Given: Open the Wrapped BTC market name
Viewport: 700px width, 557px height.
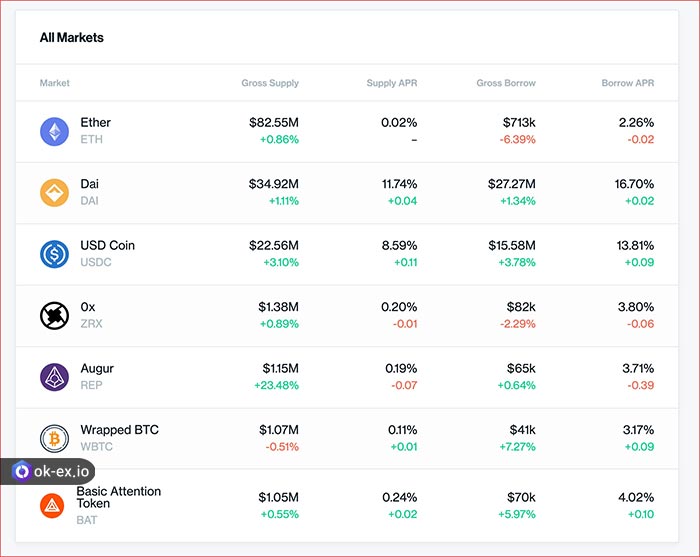Looking at the screenshot, I should point(120,430).
